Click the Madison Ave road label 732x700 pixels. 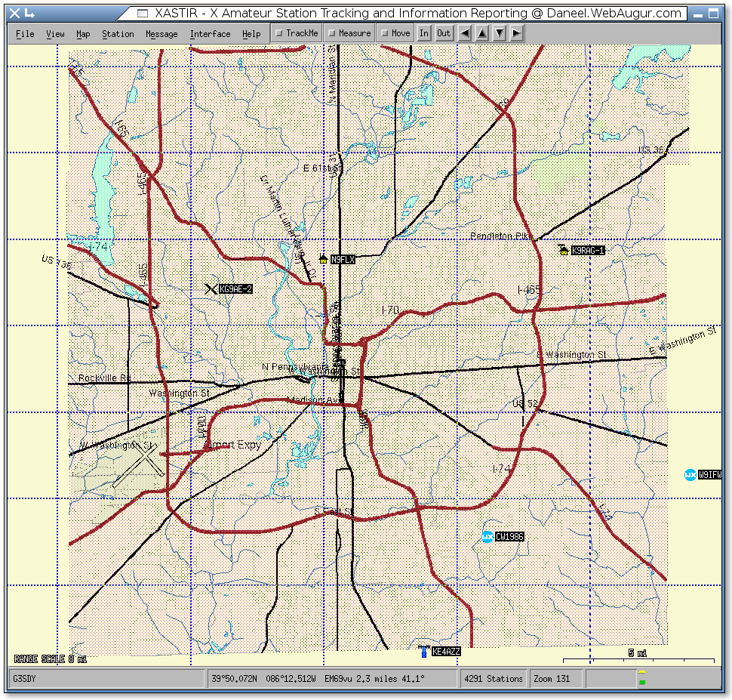[x=315, y=400]
